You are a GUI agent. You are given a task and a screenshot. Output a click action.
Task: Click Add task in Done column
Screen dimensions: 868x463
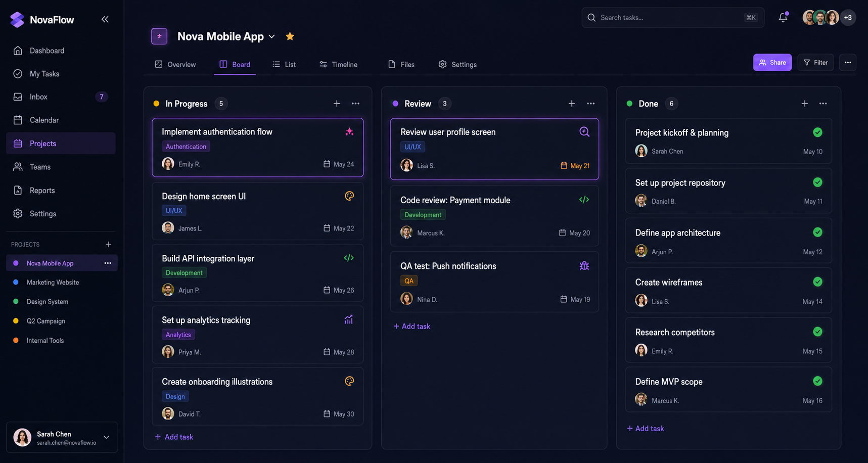tap(646, 429)
